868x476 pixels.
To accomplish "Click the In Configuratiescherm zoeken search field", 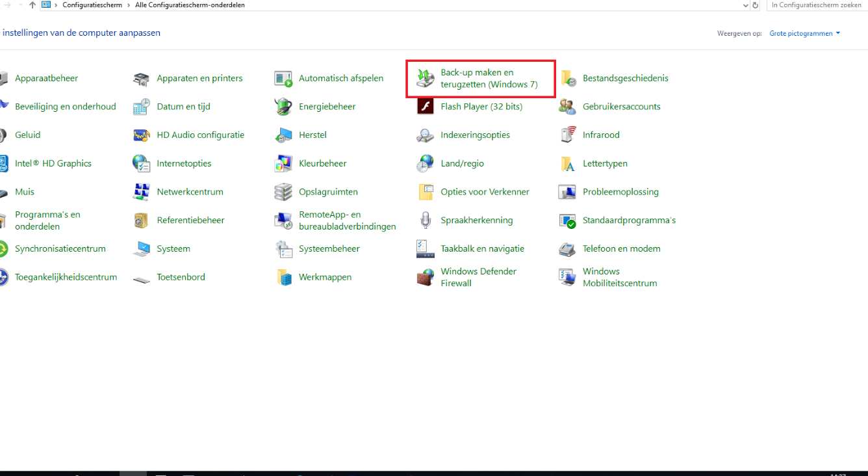I will (x=817, y=5).
